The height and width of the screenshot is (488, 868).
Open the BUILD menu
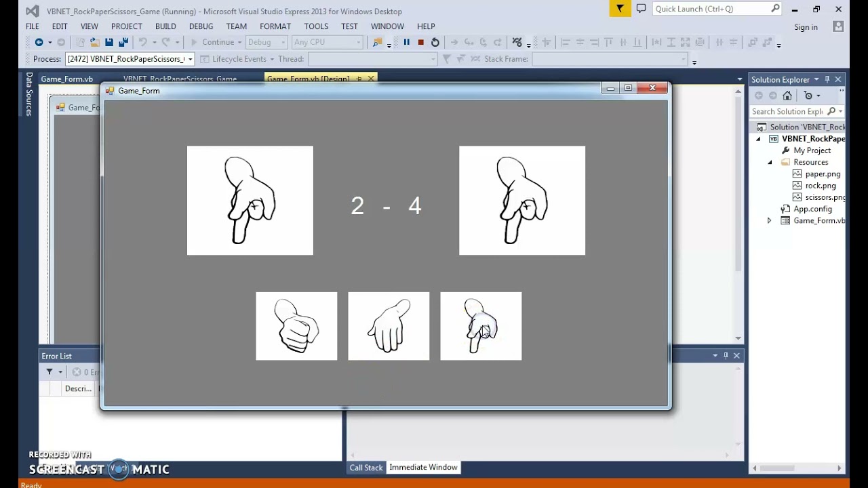pyautogui.click(x=165, y=26)
